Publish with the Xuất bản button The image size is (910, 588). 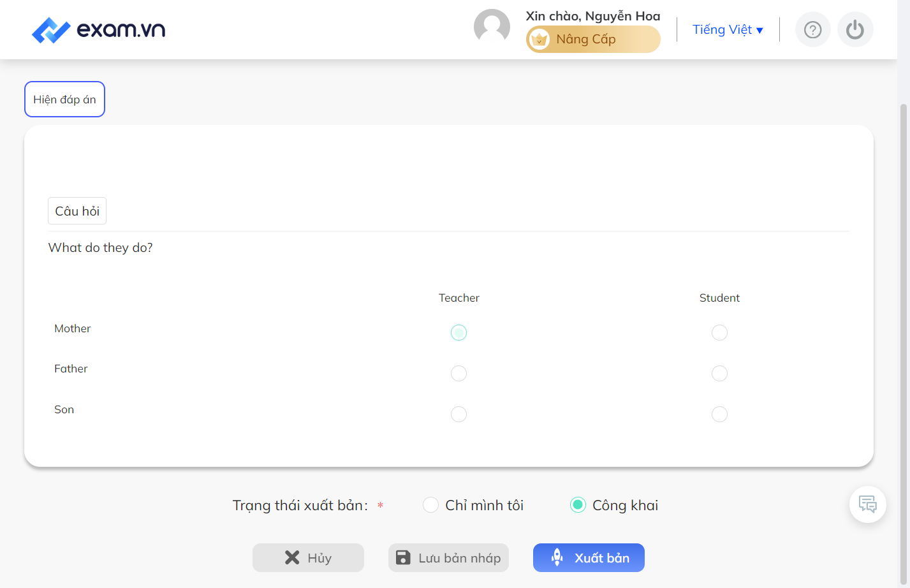click(x=589, y=558)
